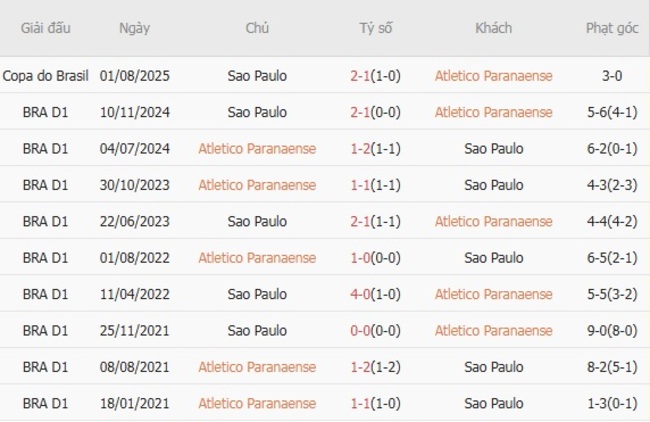The width and height of the screenshot is (650, 422).
Task: Open Atletico Paranaense link in 01/08/2025 row
Action: click(493, 76)
